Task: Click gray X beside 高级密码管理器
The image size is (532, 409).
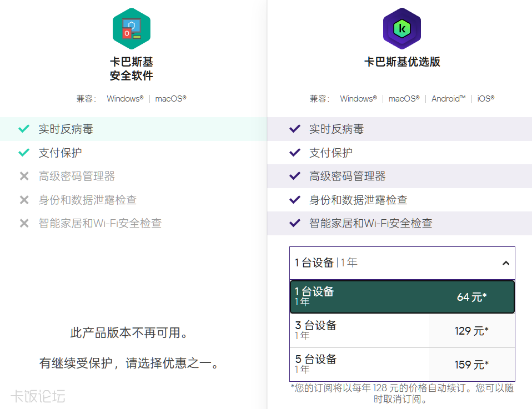Action: point(24,176)
